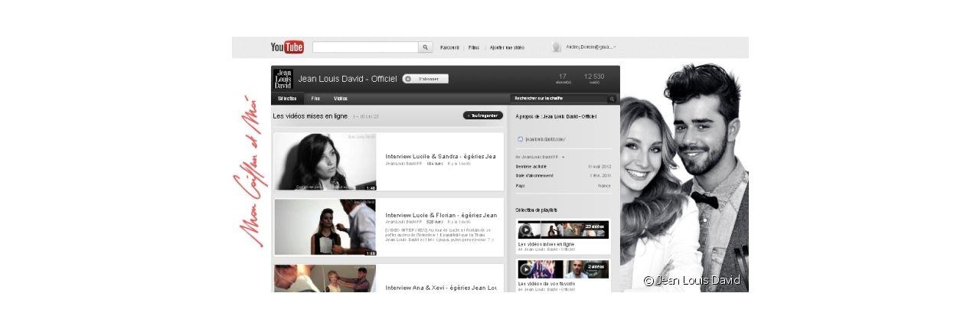Image resolution: width=980 pixels, height=329 pixels.
Task: Open the Interview Lucie & Florian video thumbnail
Action: click(325, 227)
